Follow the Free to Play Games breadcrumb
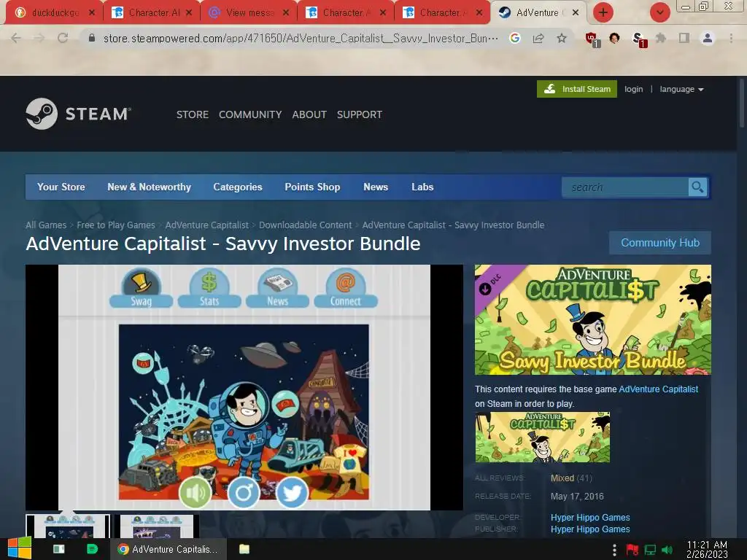 coord(116,225)
